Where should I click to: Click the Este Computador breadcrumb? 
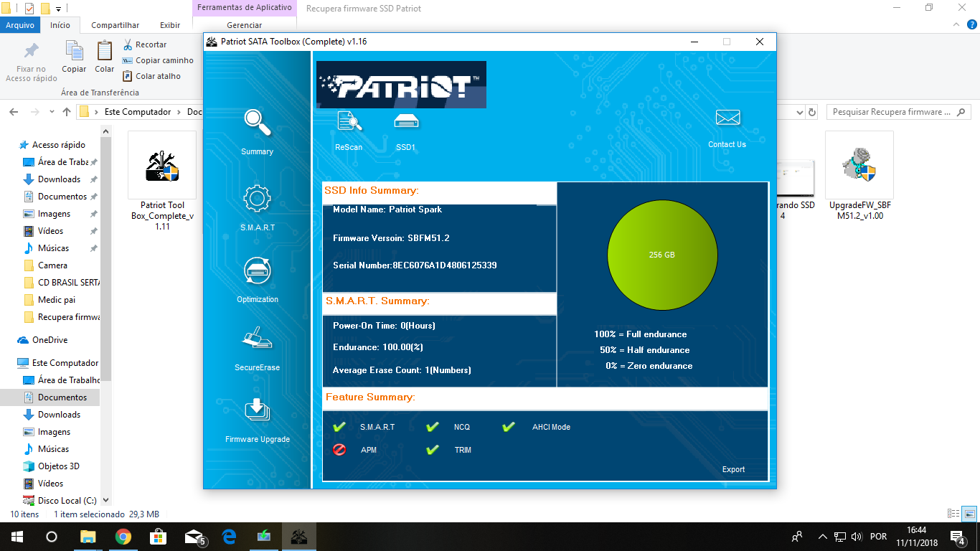tap(138, 112)
